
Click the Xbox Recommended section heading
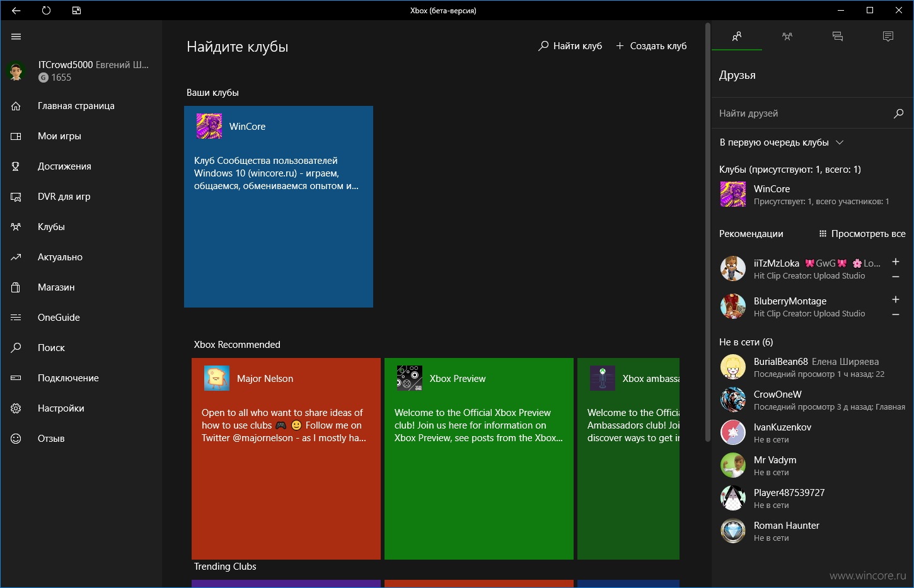coord(237,345)
